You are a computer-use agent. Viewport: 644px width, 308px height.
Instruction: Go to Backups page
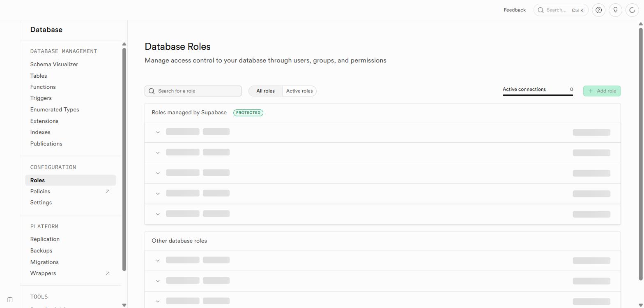click(41, 250)
